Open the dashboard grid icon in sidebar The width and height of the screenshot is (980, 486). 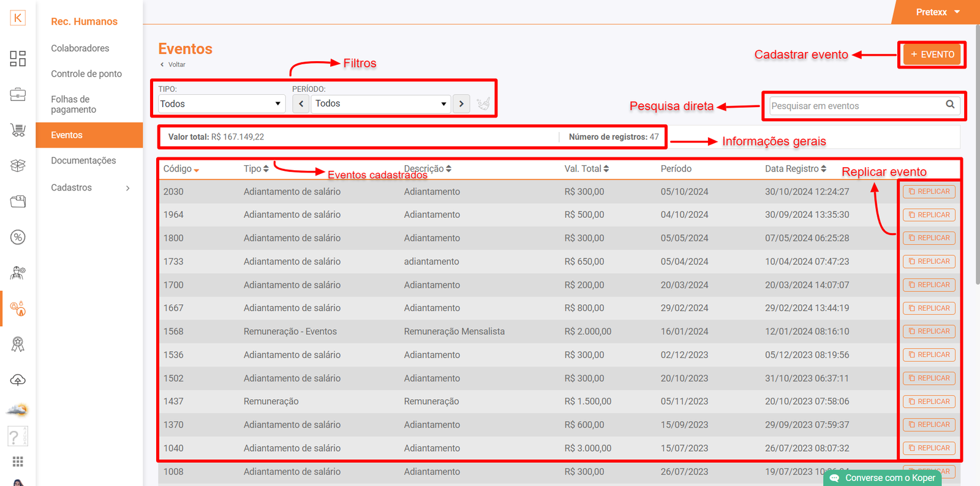click(x=18, y=59)
